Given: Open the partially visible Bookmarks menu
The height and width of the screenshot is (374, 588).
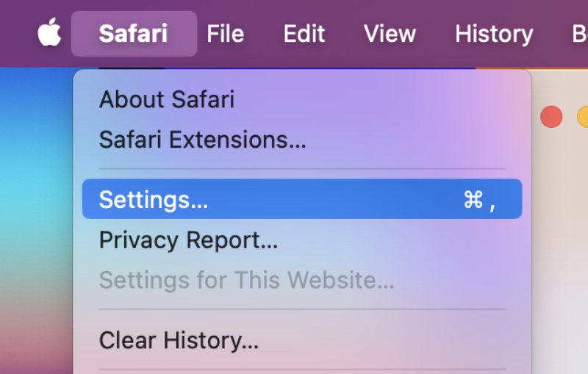Looking at the screenshot, I should pyautogui.click(x=580, y=34).
